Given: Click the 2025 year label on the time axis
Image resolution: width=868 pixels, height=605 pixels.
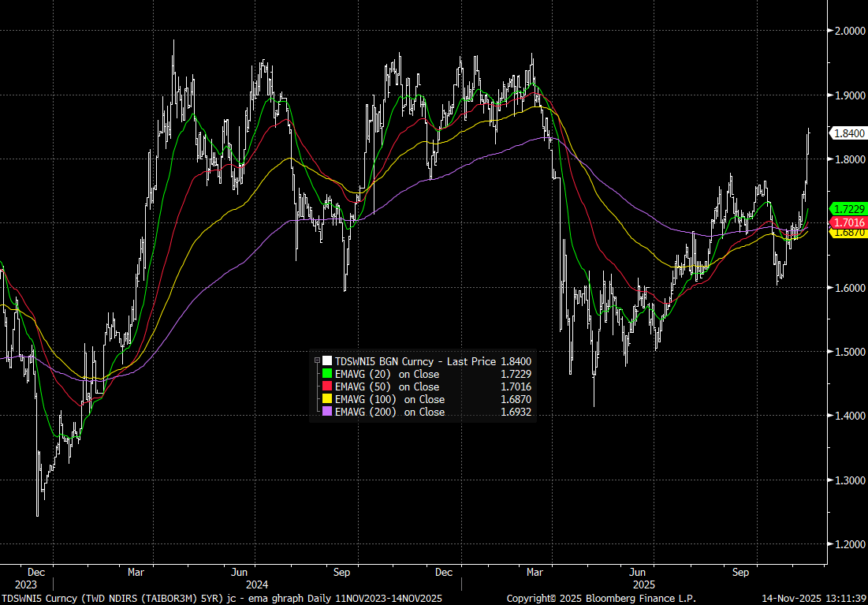Looking at the screenshot, I should [644, 584].
